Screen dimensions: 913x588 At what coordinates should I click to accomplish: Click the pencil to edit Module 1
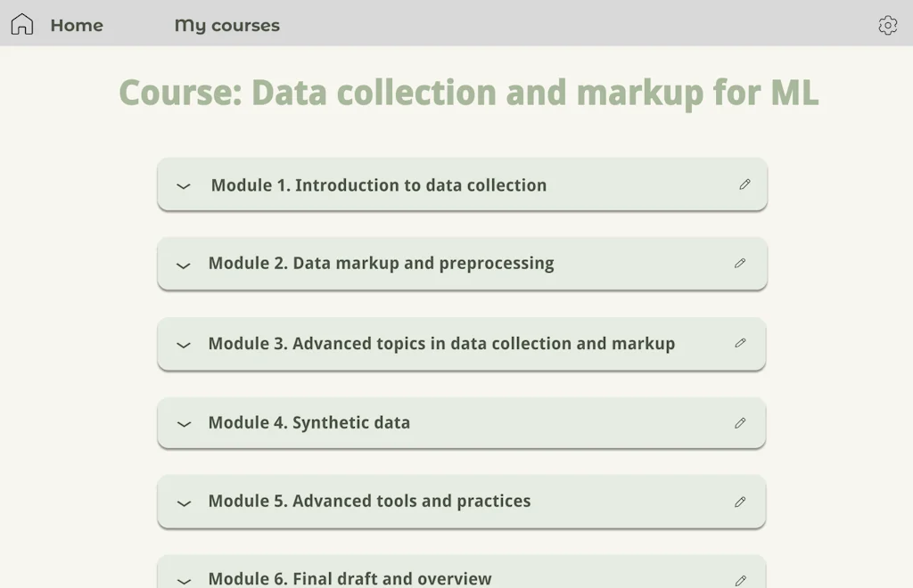tap(744, 185)
